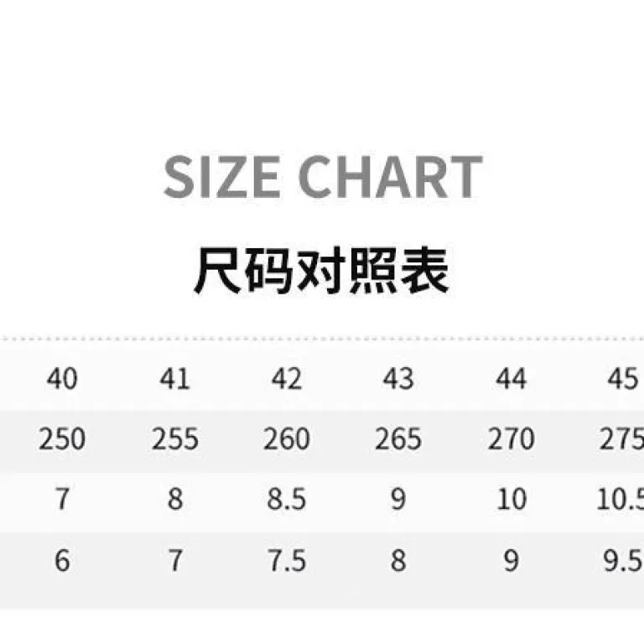Click the dotted divider line
Image resolution: width=644 pixels, height=644 pixels.
(322, 339)
